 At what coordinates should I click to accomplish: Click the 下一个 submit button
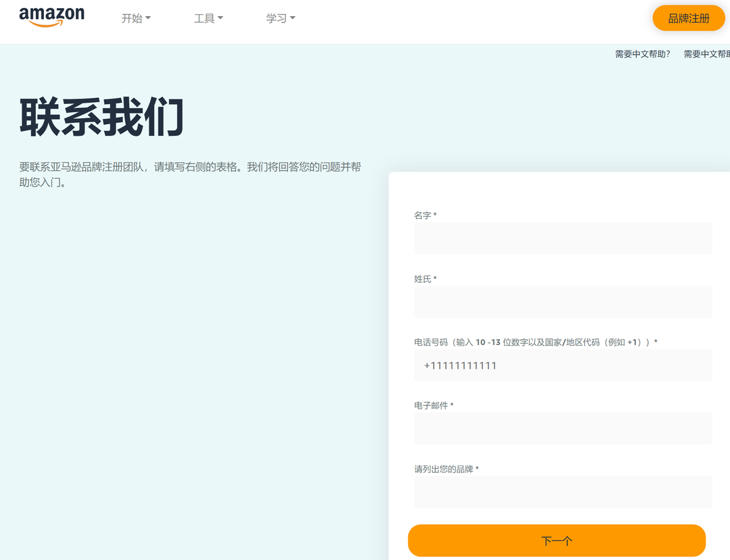pos(556,540)
